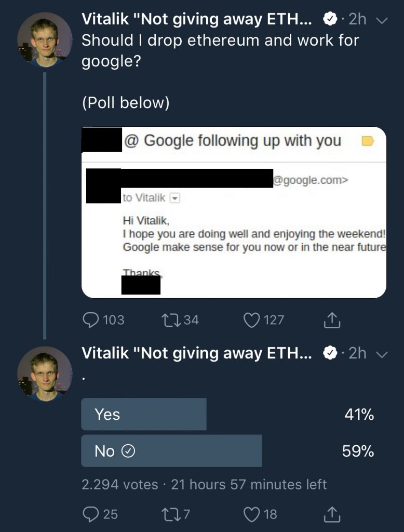
Task: Open the attached email screenshot image
Action: tap(234, 213)
